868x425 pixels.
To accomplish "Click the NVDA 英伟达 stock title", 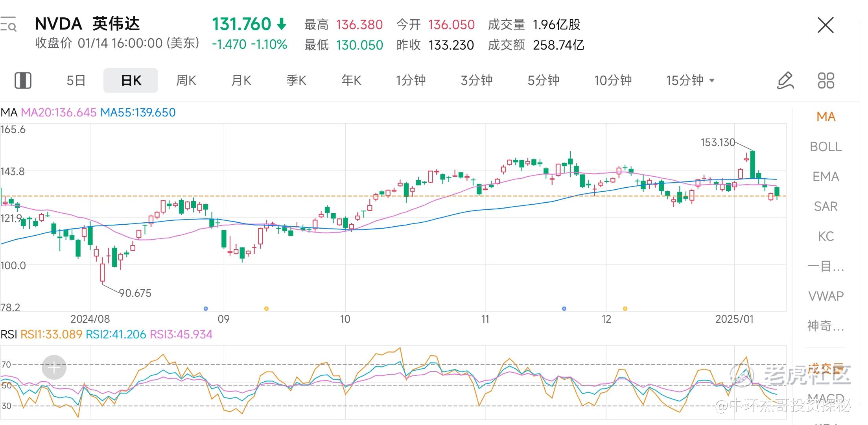I will (x=87, y=24).
